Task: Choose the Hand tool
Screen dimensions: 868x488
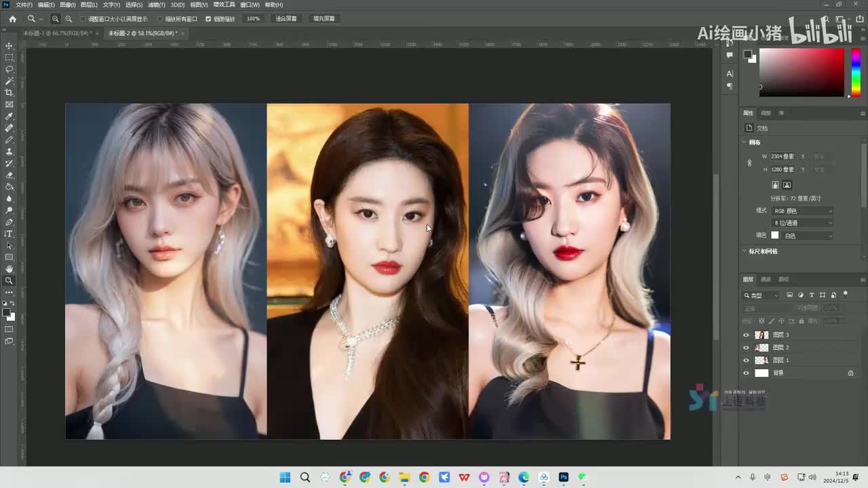Action: (x=9, y=269)
